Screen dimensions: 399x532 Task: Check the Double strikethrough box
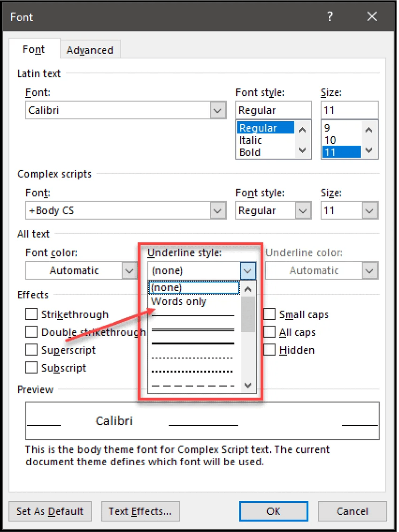[x=31, y=332]
